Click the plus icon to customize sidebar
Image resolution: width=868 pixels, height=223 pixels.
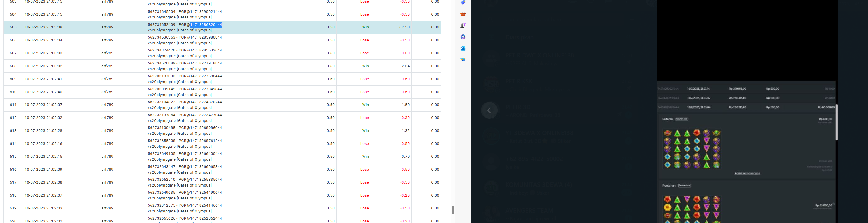point(463,72)
